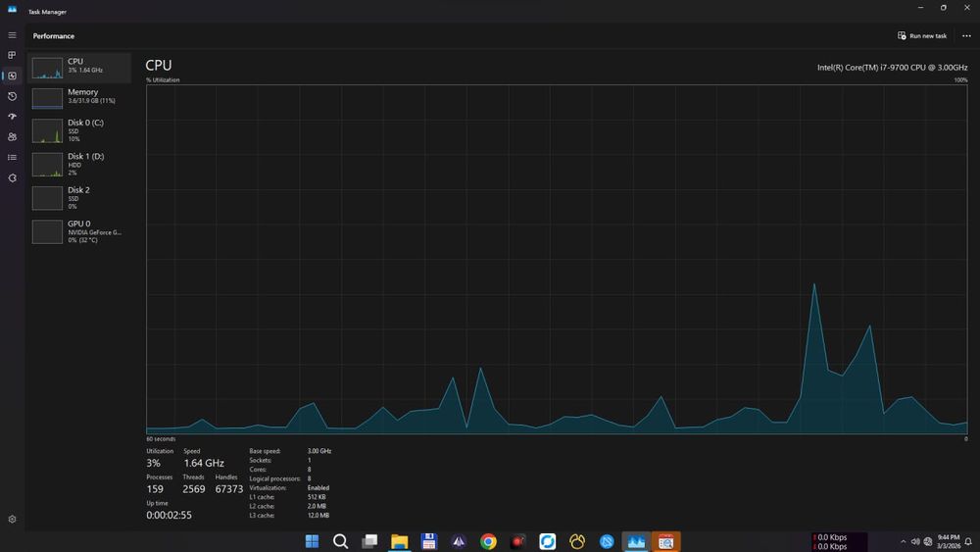
Task: Click the Base speed 3.00 GHz value
Action: tap(319, 451)
